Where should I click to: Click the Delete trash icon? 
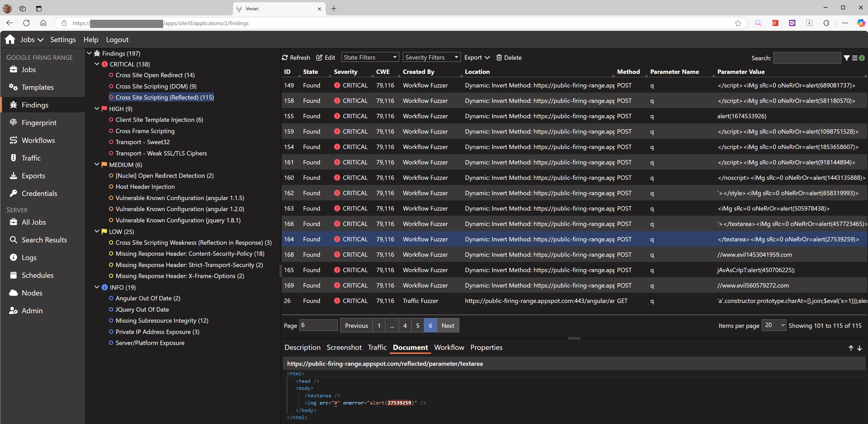pyautogui.click(x=499, y=58)
